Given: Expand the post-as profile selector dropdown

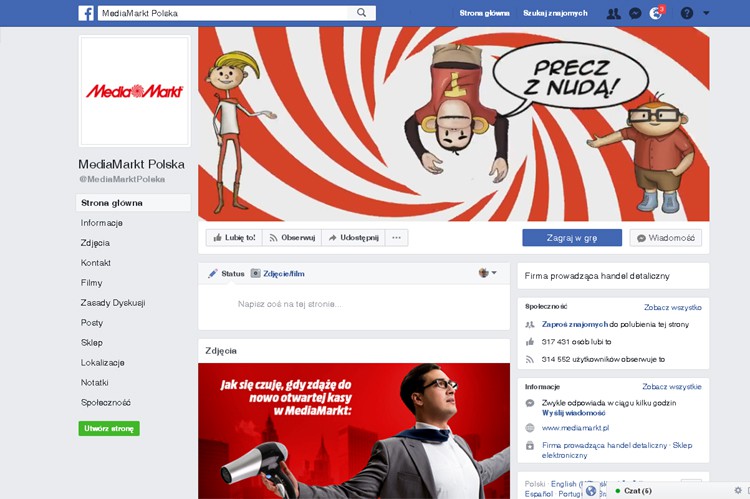Looking at the screenshot, I should 488,273.
